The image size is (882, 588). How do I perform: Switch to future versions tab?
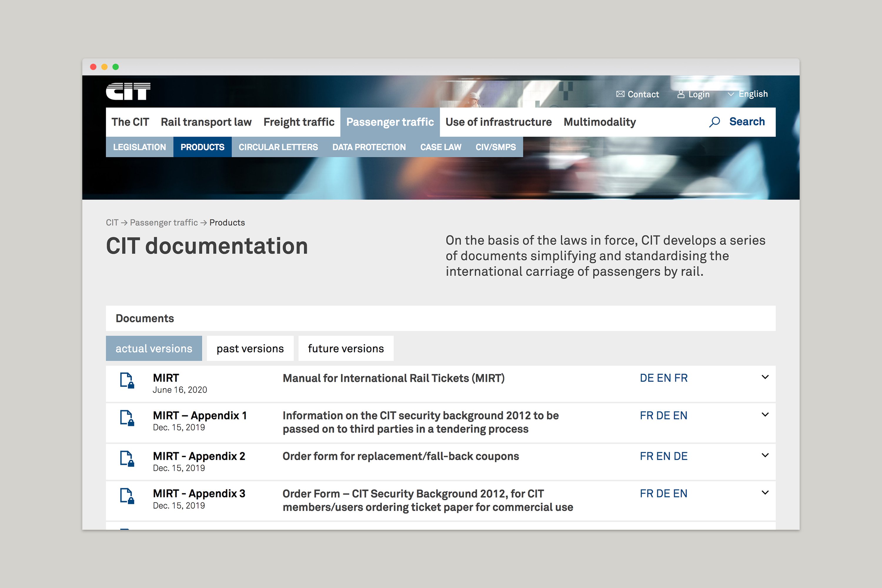[346, 348]
